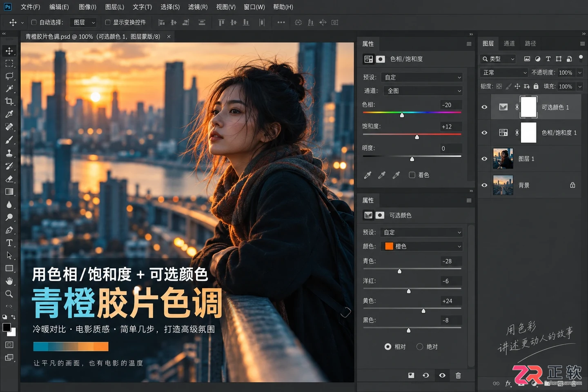Screen dimensions: 588x392
Task: Select the 图层 1 thumbnail
Action: click(x=503, y=159)
